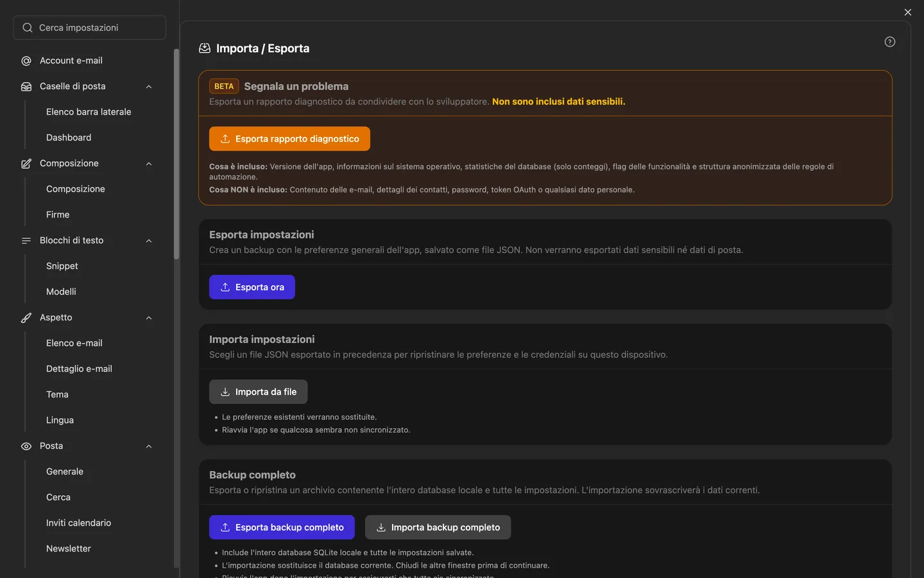This screenshot has width=924, height=578.
Task: Collapse the Blocchi di testo section
Action: click(x=149, y=241)
